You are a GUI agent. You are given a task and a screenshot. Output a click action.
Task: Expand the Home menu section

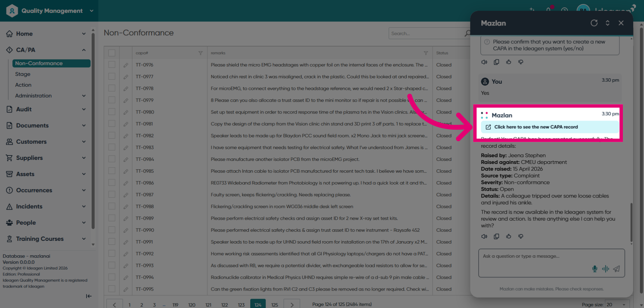click(x=84, y=34)
